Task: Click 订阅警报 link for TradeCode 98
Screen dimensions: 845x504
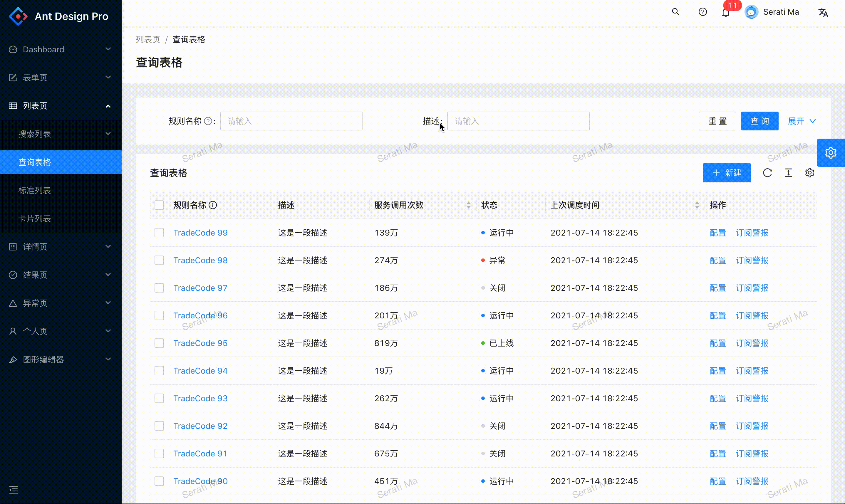Action: 752,261
